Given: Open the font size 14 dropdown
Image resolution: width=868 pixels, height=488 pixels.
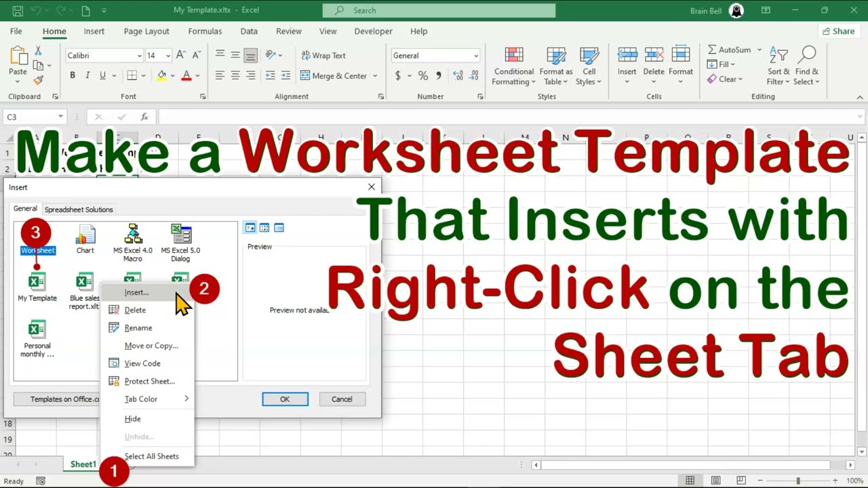Looking at the screenshot, I should [168, 56].
